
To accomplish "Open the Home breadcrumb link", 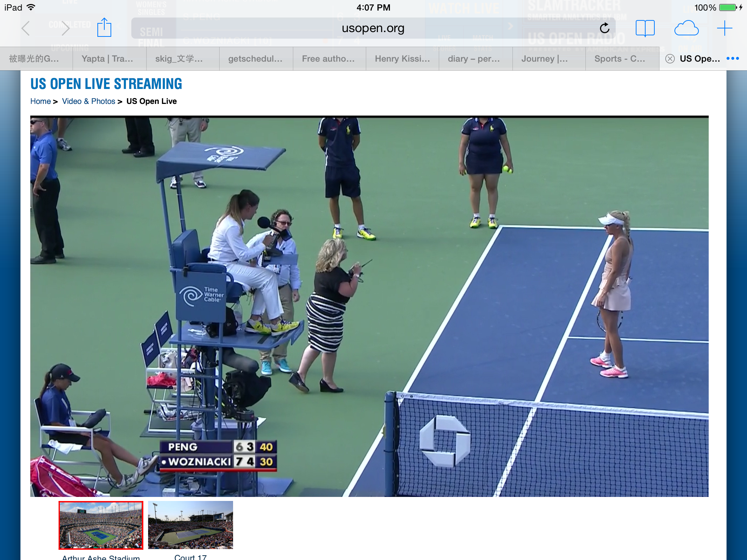I will [40, 101].
